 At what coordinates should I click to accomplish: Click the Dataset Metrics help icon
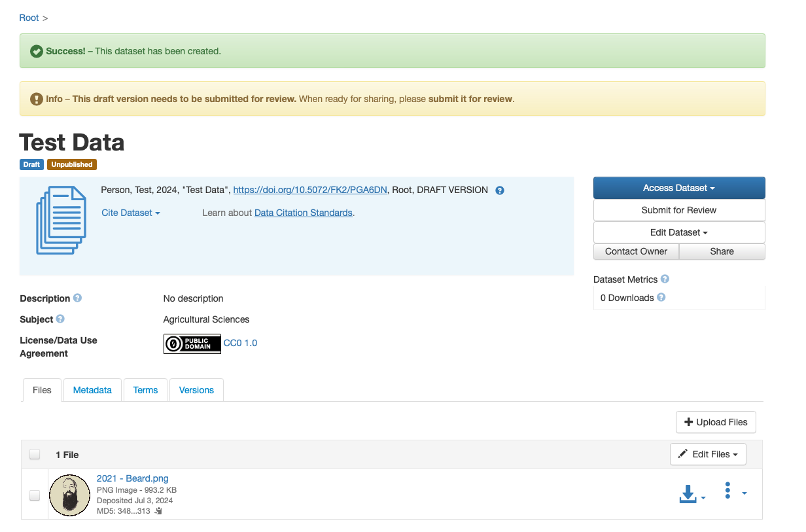665,279
